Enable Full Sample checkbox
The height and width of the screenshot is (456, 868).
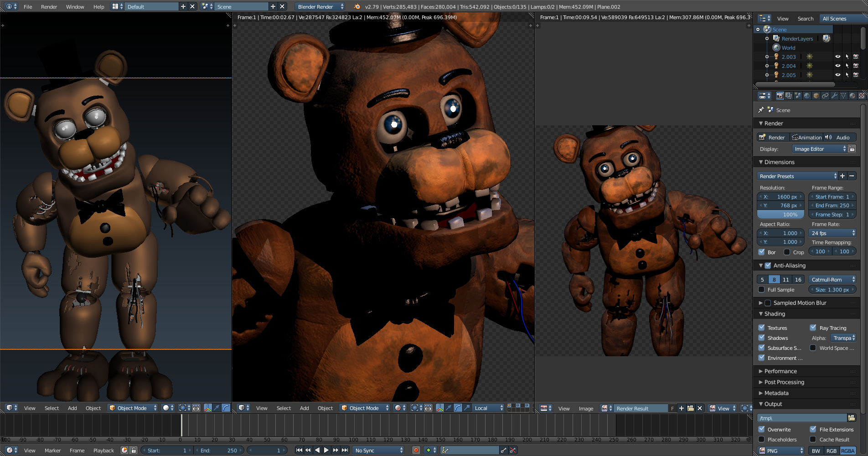761,289
